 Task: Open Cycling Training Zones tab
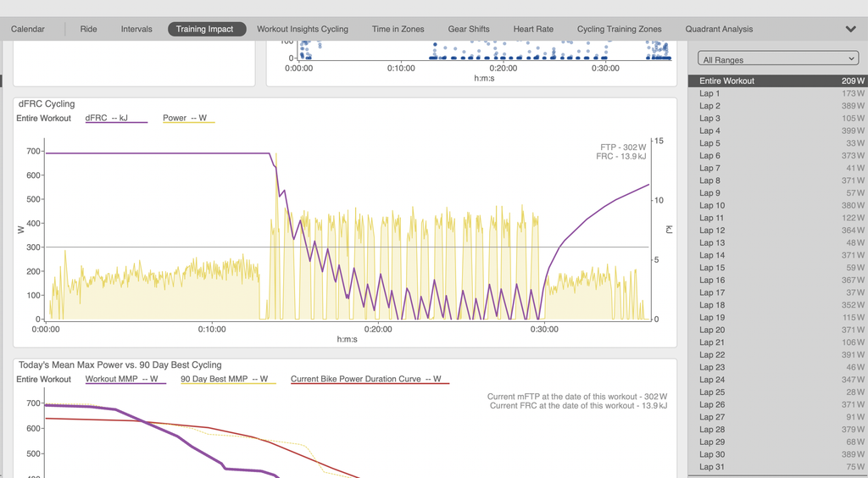tap(620, 29)
